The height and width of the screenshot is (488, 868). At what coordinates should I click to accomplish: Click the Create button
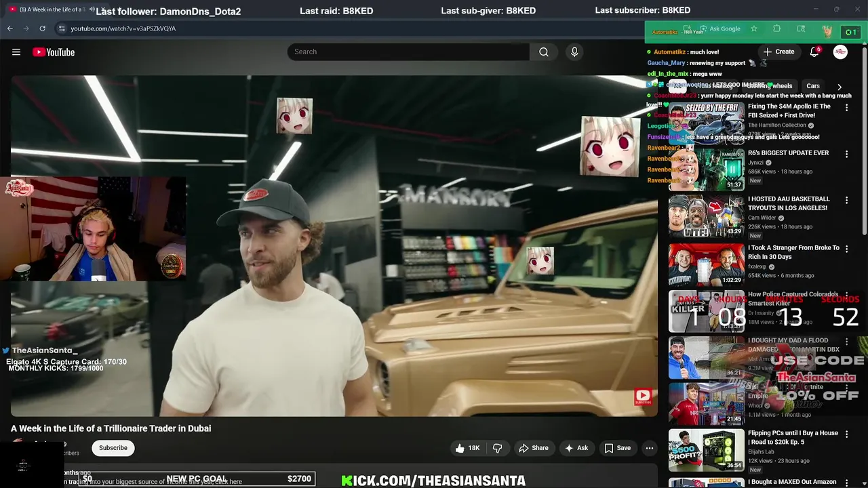(778, 52)
